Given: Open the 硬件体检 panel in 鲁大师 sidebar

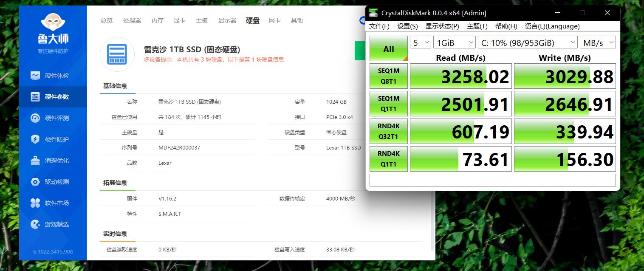Looking at the screenshot, I should (x=53, y=75).
